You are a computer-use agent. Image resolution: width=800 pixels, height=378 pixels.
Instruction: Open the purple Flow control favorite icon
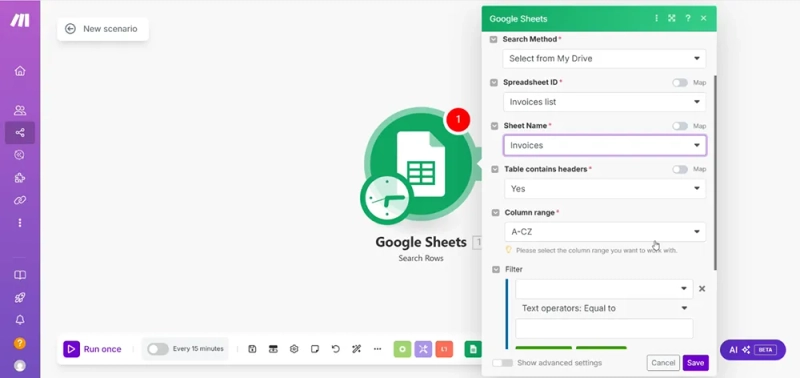(x=423, y=349)
